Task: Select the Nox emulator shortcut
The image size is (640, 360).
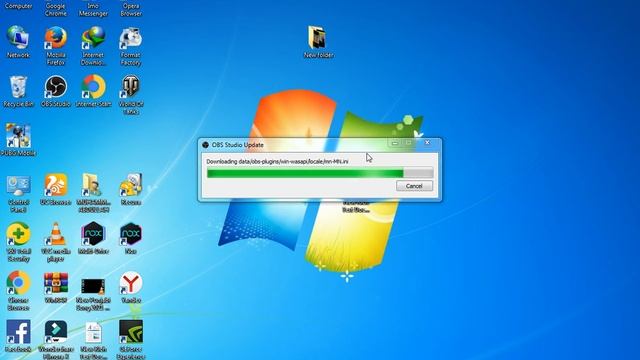Action: click(x=131, y=238)
